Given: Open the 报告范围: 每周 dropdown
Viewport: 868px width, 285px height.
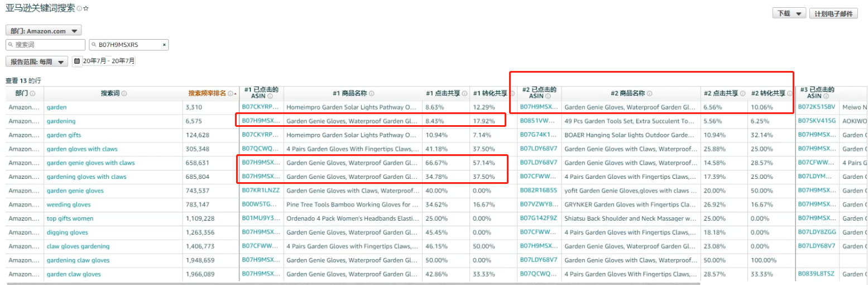Looking at the screenshot, I should [x=37, y=61].
